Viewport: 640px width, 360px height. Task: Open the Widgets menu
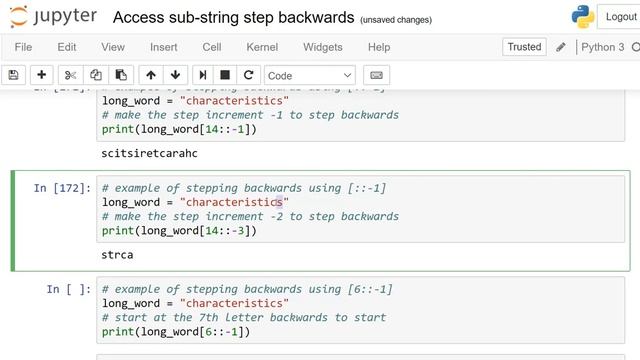pos(322,47)
